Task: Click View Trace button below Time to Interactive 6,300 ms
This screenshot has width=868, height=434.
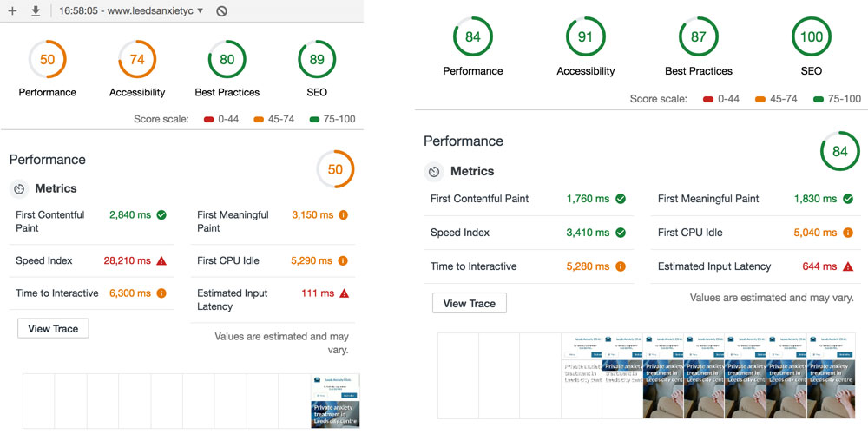Action: [53, 329]
